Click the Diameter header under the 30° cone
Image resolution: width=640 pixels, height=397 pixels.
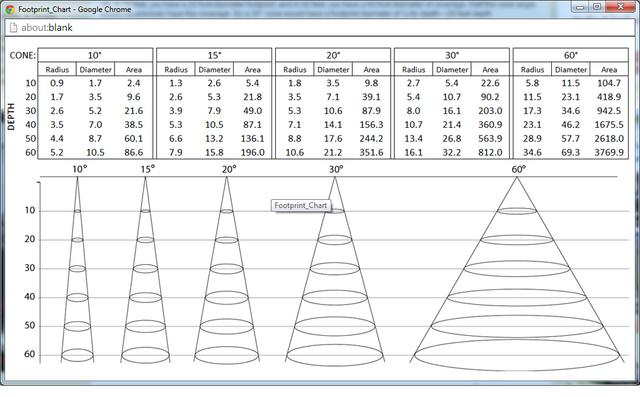point(452,69)
